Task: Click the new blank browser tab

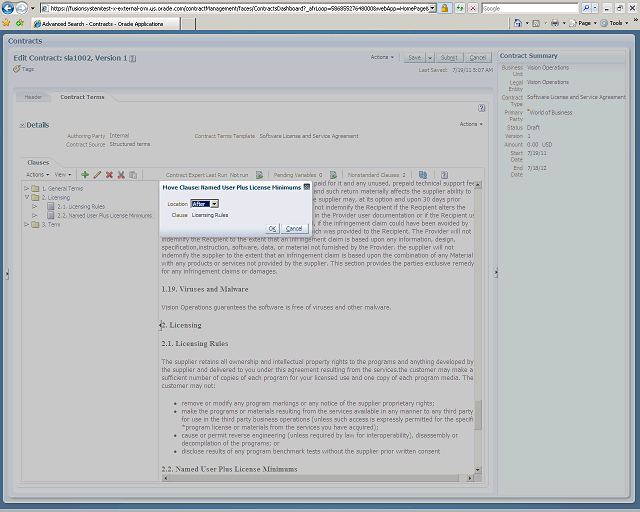Action: [x=188, y=24]
